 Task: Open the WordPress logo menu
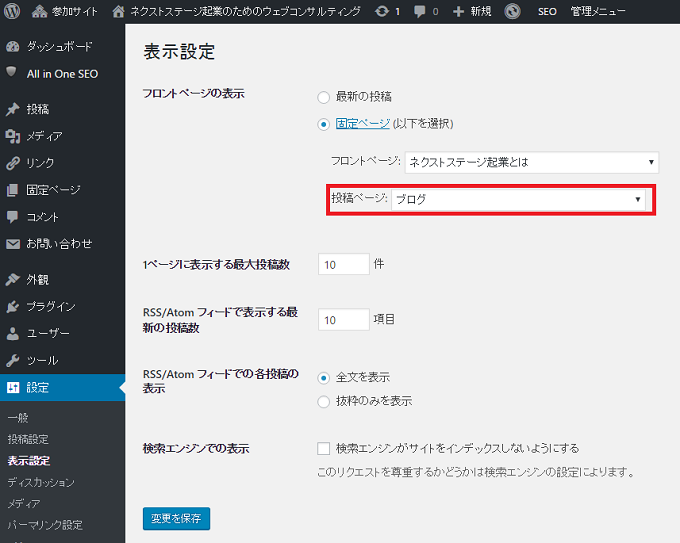pos(12,11)
